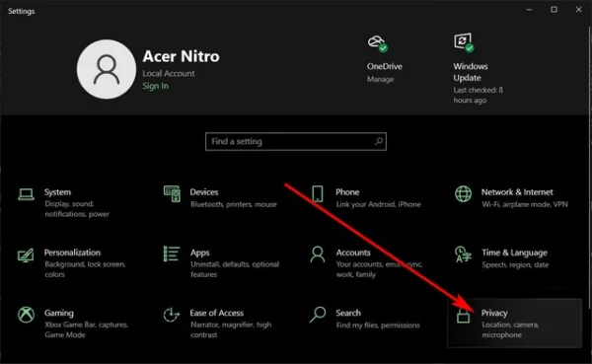
Task: Open Devices keyboard and speaker icon
Action: click(x=172, y=193)
